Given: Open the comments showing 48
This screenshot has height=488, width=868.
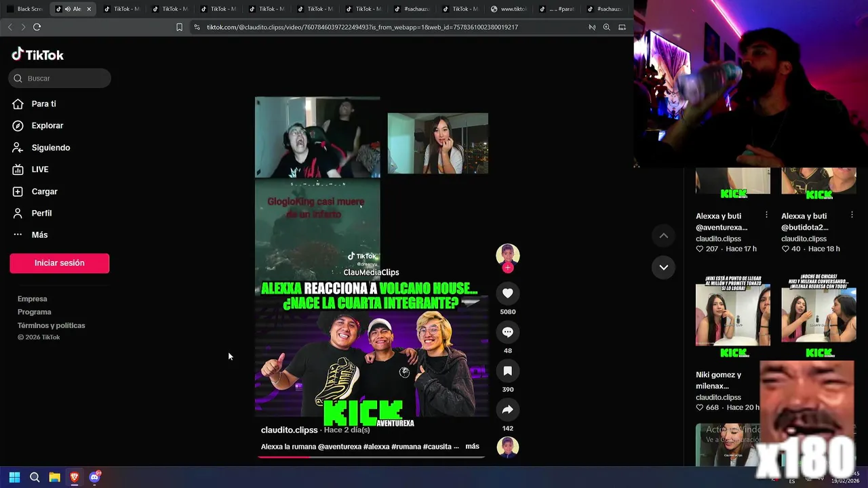Looking at the screenshot, I should (x=507, y=332).
